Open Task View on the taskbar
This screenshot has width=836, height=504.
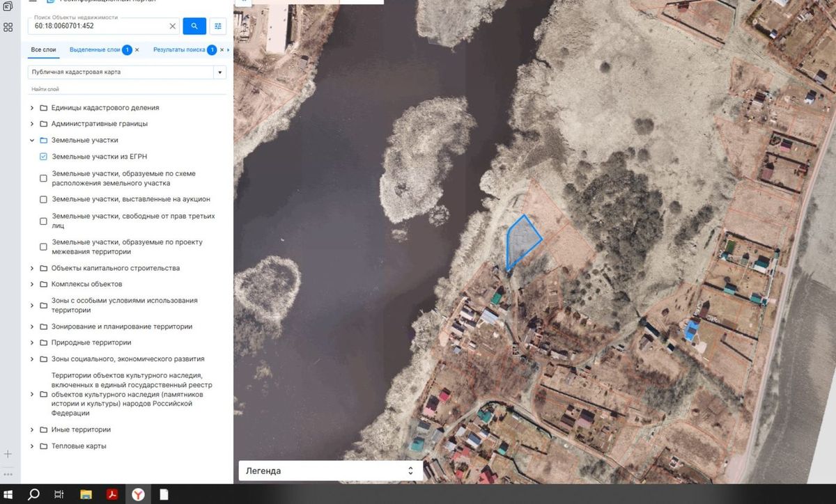pos(59,494)
